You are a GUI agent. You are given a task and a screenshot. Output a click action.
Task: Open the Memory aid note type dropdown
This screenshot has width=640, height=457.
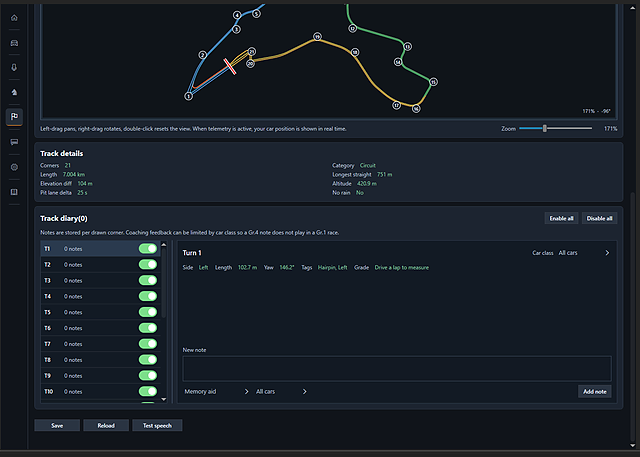216,391
